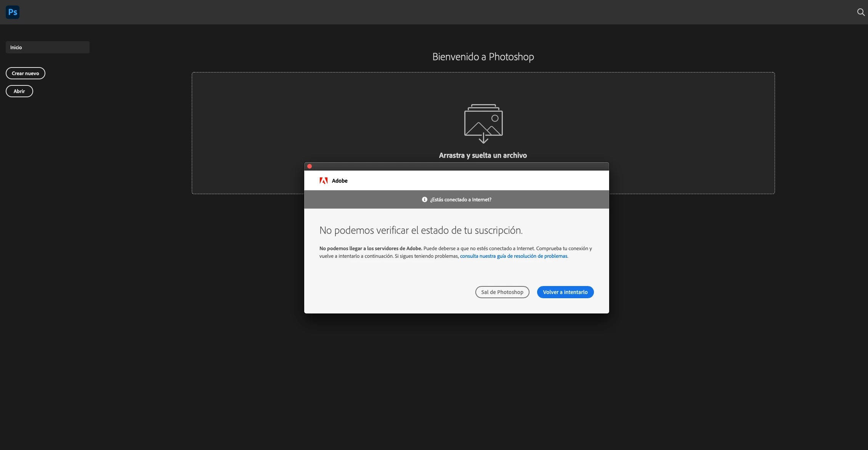Click the '¿Estás conectado a Internet?' banner text
The width and height of the screenshot is (868, 450).
[460, 199]
